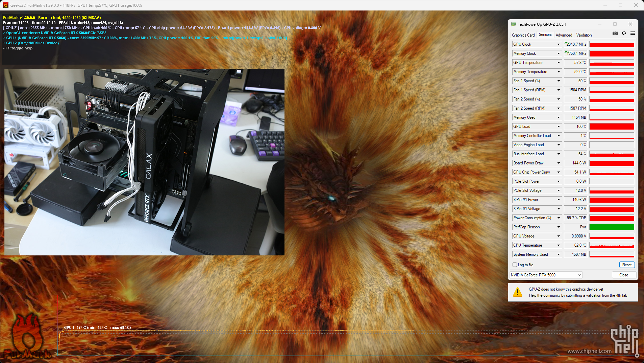Open the Validation tab
This screenshot has width=644, height=363.
(x=584, y=35)
